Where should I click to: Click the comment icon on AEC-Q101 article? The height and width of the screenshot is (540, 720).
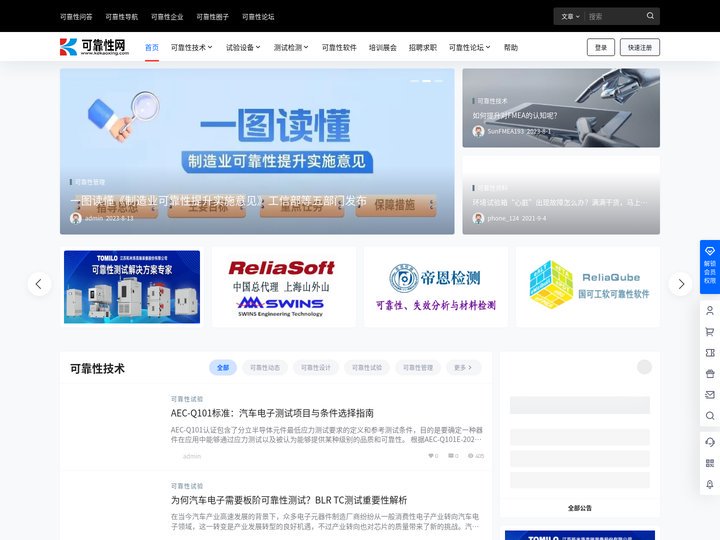coord(453,456)
